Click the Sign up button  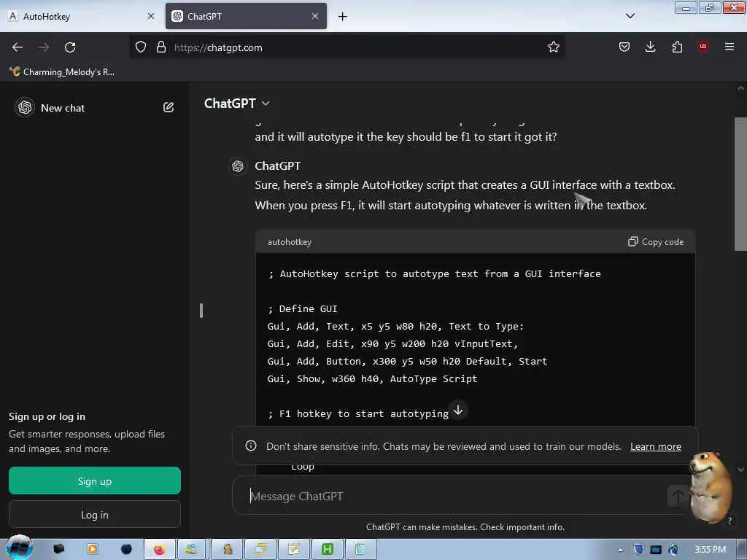(95, 481)
